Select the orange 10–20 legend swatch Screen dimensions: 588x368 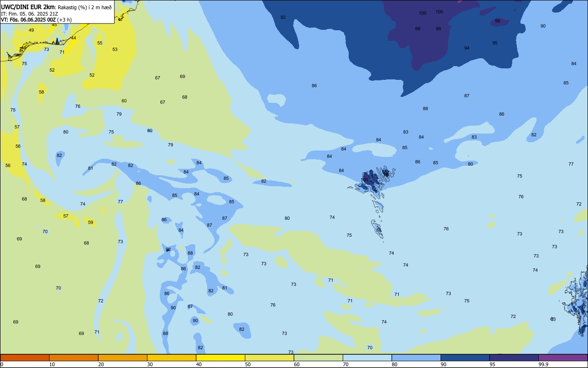pyautogui.click(x=73, y=357)
